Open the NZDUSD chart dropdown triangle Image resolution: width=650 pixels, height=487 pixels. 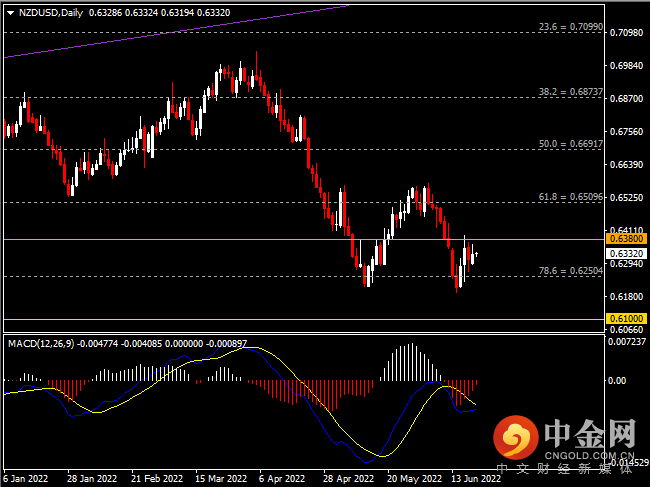(11, 13)
